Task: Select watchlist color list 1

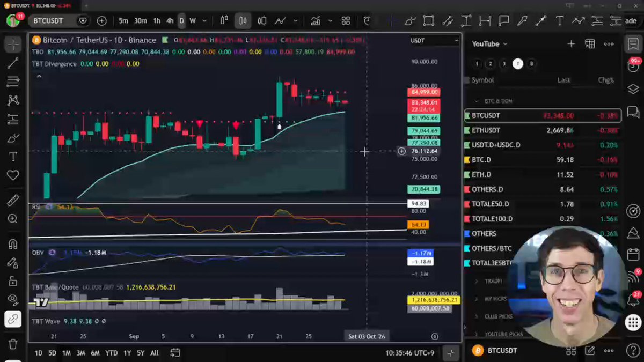Action: click(477, 63)
